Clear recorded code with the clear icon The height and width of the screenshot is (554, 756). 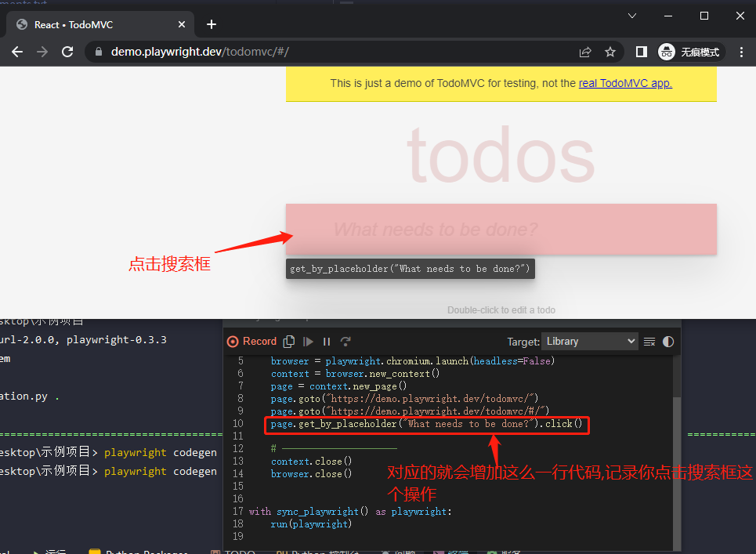pyautogui.click(x=649, y=342)
